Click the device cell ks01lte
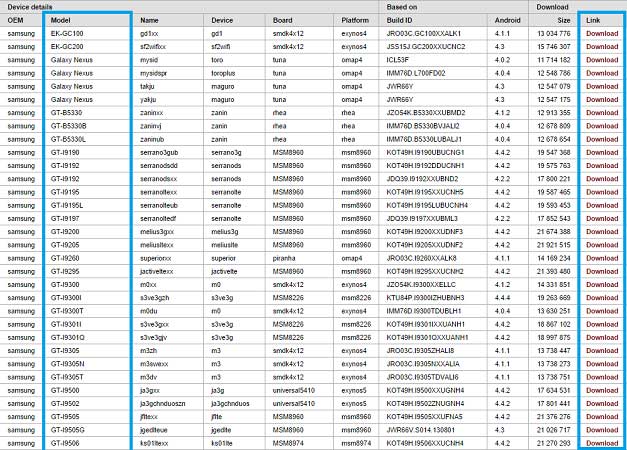The image size is (627, 450). 222,443
